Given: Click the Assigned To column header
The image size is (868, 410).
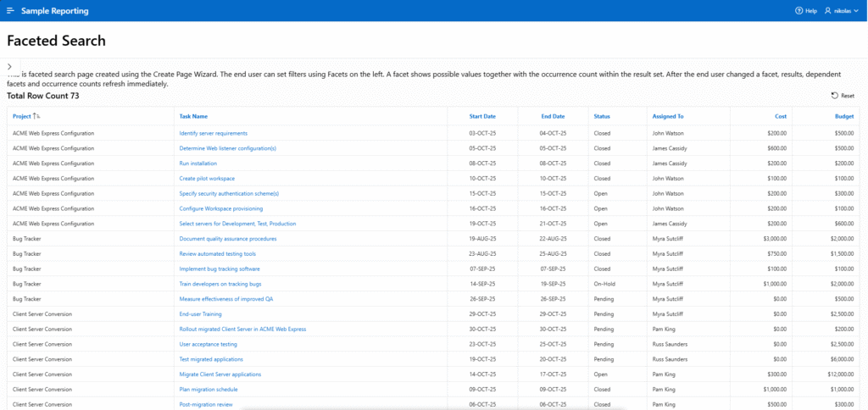Looking at the screenshot, I should 668,116.
